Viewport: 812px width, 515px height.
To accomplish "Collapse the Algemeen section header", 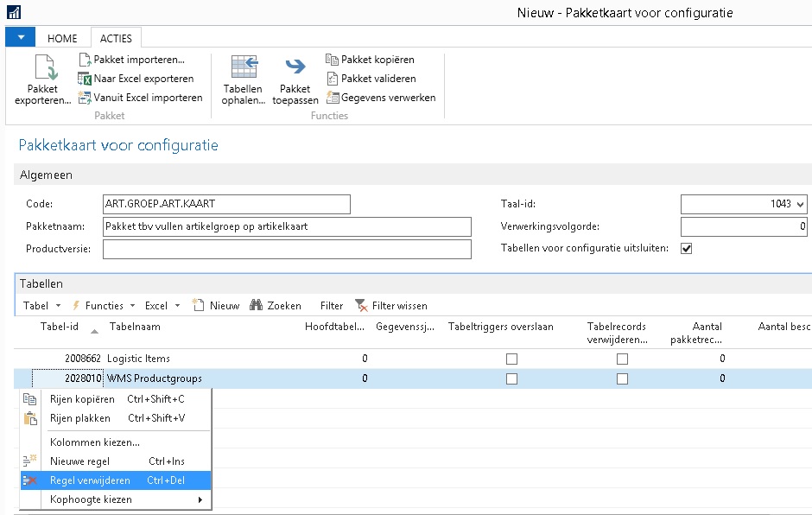I will click(46, 175).
